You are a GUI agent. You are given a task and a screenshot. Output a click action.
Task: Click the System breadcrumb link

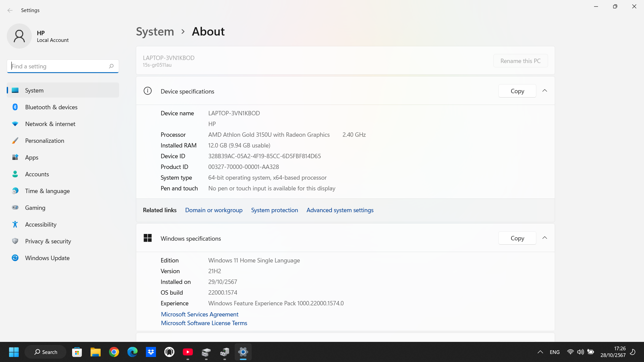click(155, 32)
